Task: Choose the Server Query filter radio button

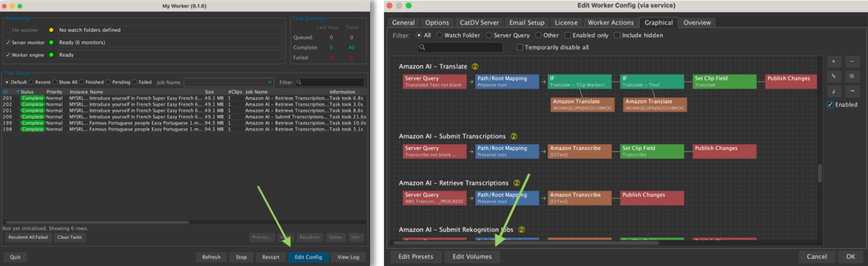Action: [489, 35]
